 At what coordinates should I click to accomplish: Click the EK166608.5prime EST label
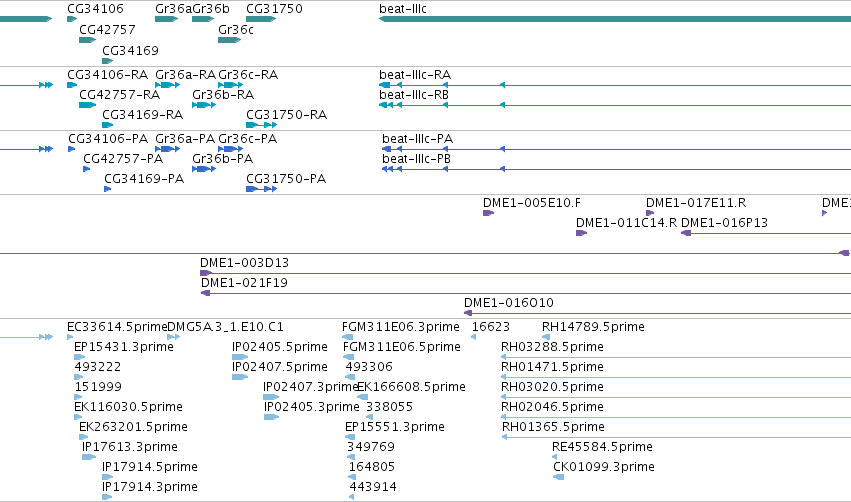pyautogui.click(x=411, y=387)
